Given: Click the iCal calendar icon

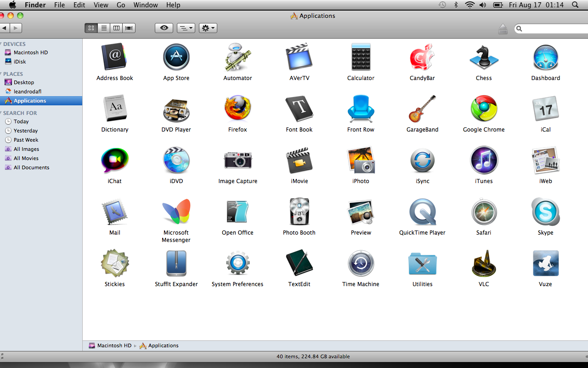Looking at the screenshot, I should (545, 109).
